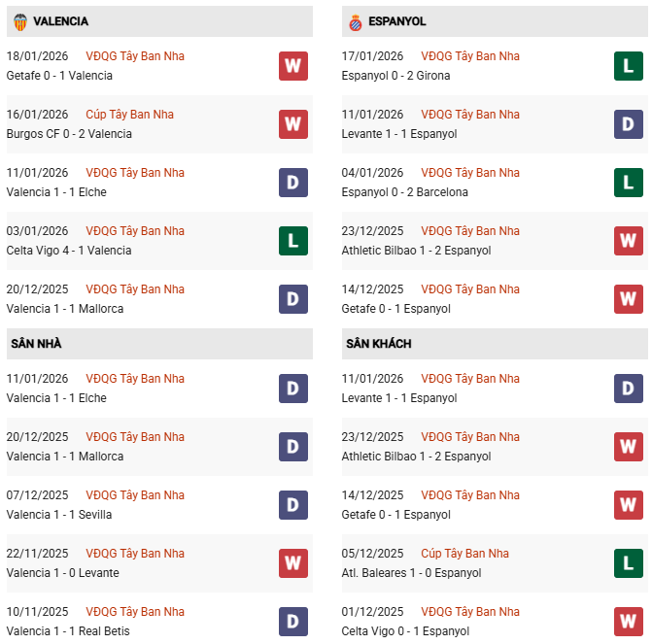Screen dimensions: 652x644
Task: Click the W badge for Burgos CF 0 - 2 Valencia
Action: tap(292, 124)
